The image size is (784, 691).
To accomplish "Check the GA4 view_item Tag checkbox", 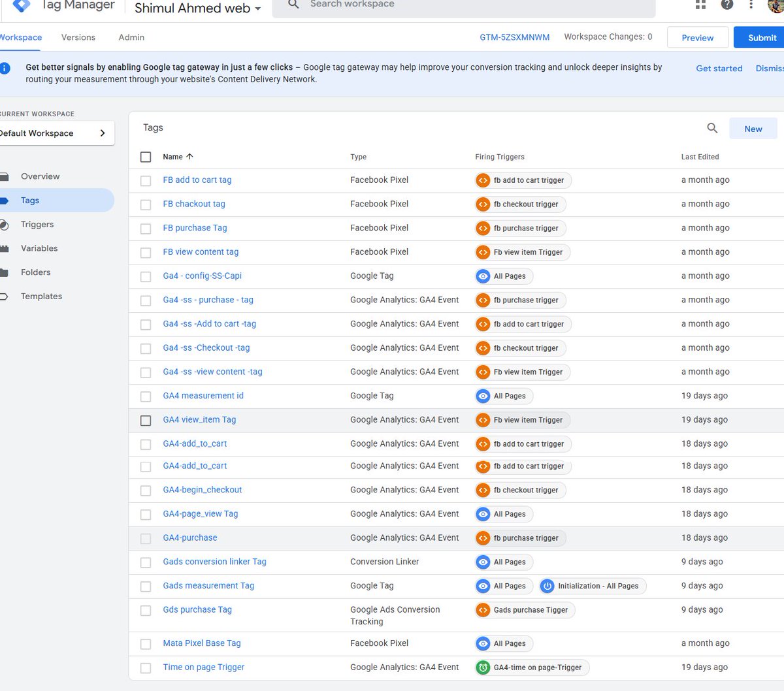I will coord(146,421).
